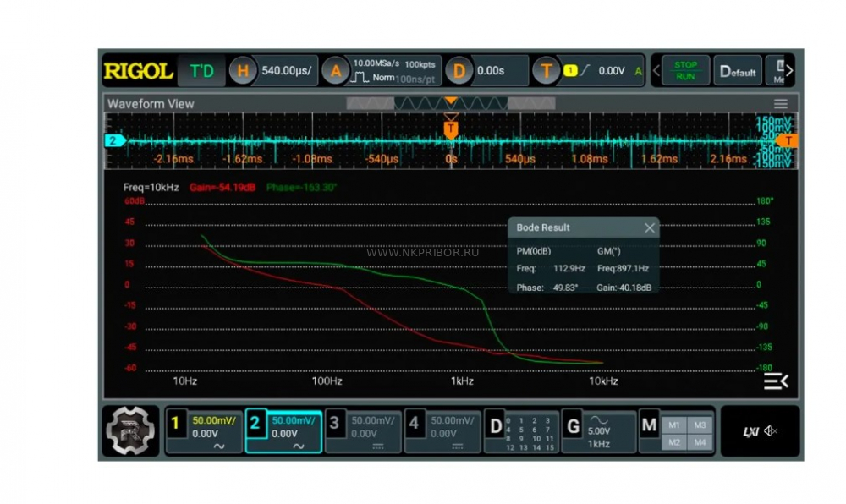Open the Rigol gear function navigation icon

(x=130, y=430)
